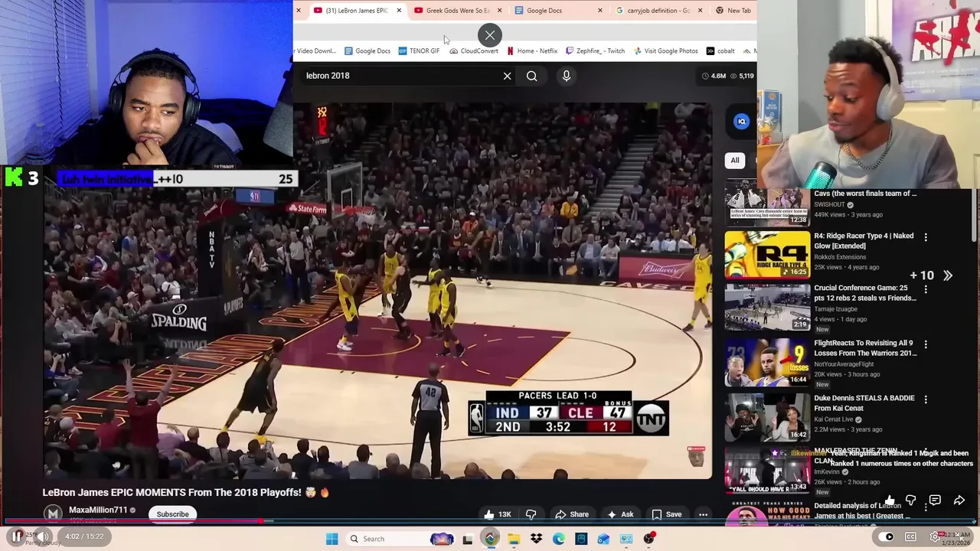Open the R4 Ridge Racer thumbnail
The height and width of the screenshot is (551, 980).
(767, 255)
